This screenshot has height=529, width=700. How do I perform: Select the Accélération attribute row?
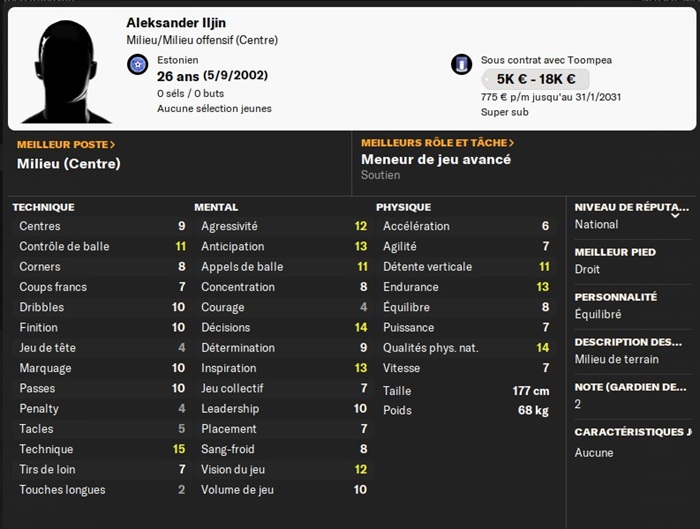(x=466, y=226)
